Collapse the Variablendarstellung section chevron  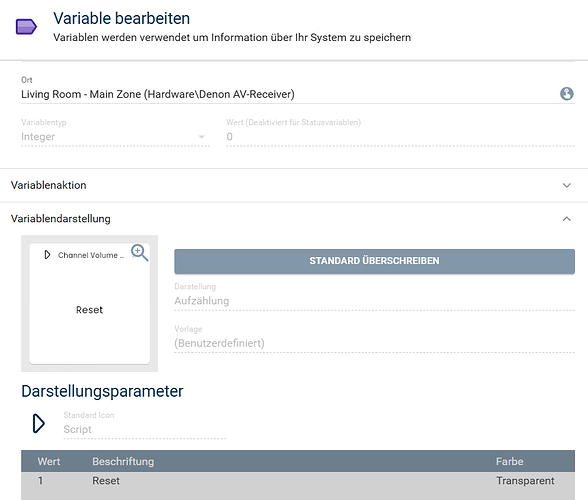566,219
